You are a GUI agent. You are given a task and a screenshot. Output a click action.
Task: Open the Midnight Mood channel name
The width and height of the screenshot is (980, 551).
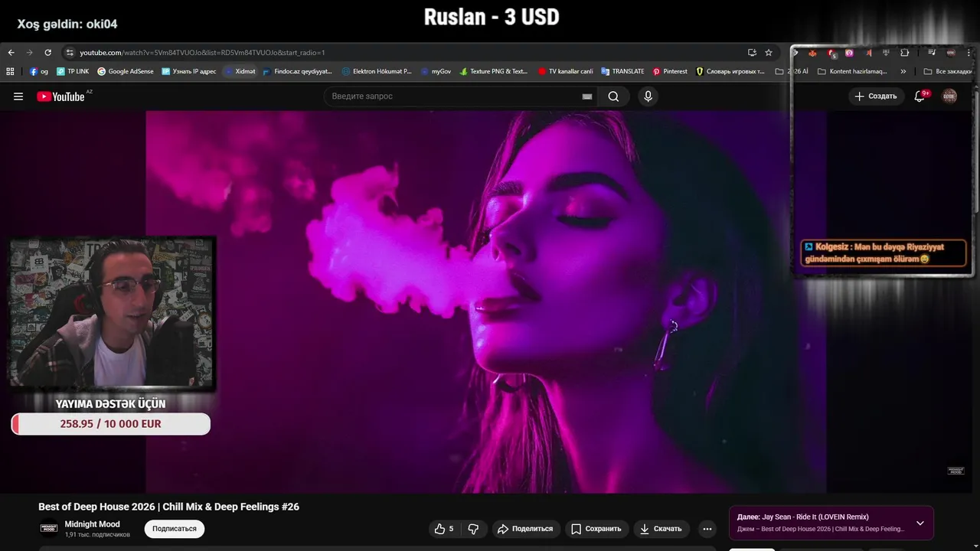click(92, 524)
